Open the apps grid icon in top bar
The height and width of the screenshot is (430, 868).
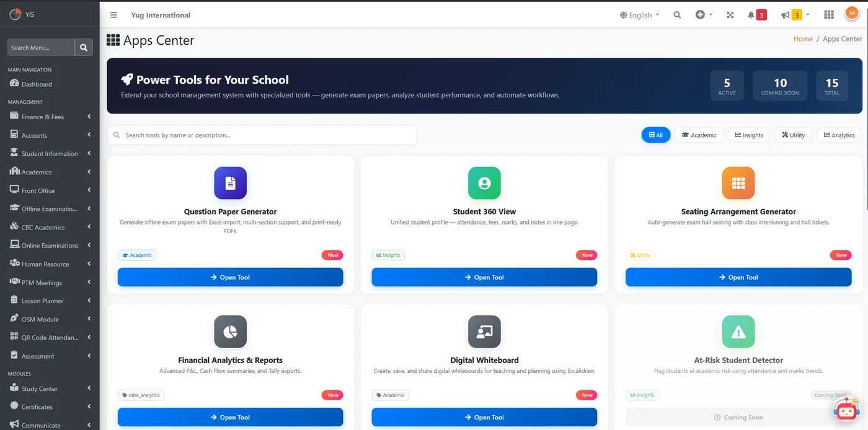828,15
